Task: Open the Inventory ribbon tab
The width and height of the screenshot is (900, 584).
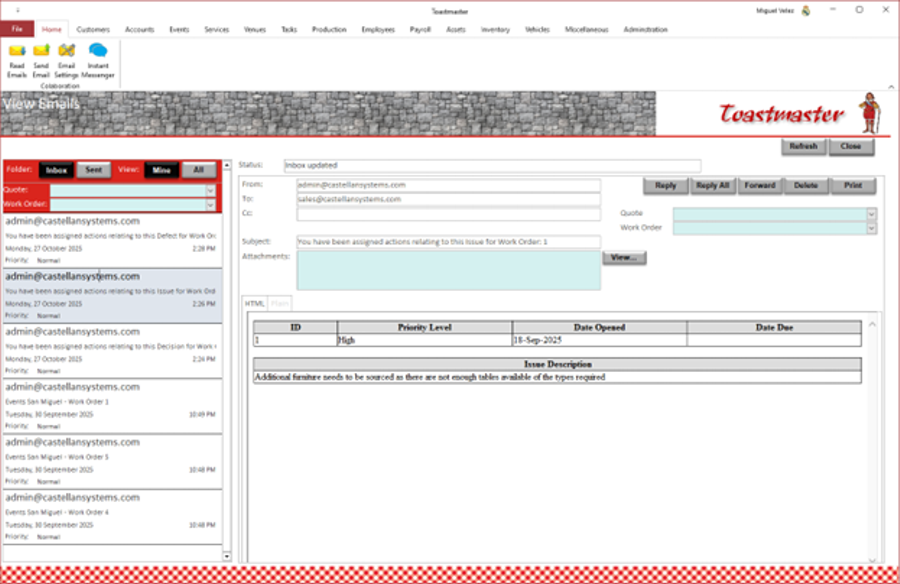Action: click(x=495, y=29)
